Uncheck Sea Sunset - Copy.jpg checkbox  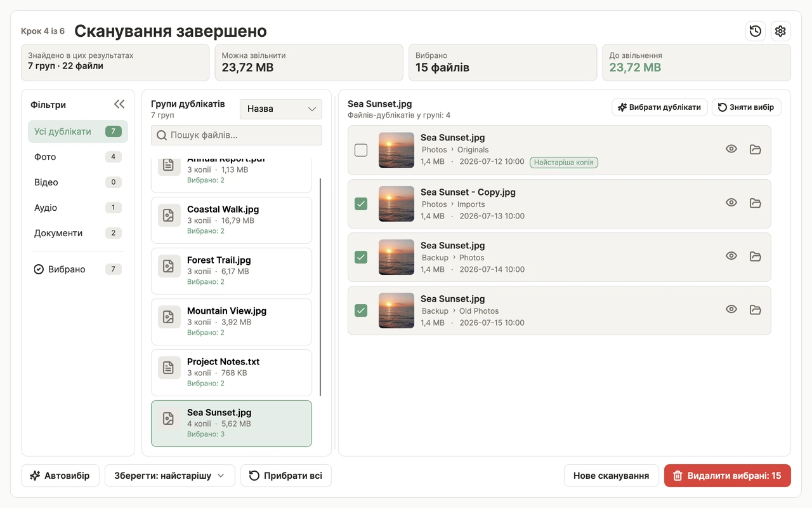click(361, 203)
